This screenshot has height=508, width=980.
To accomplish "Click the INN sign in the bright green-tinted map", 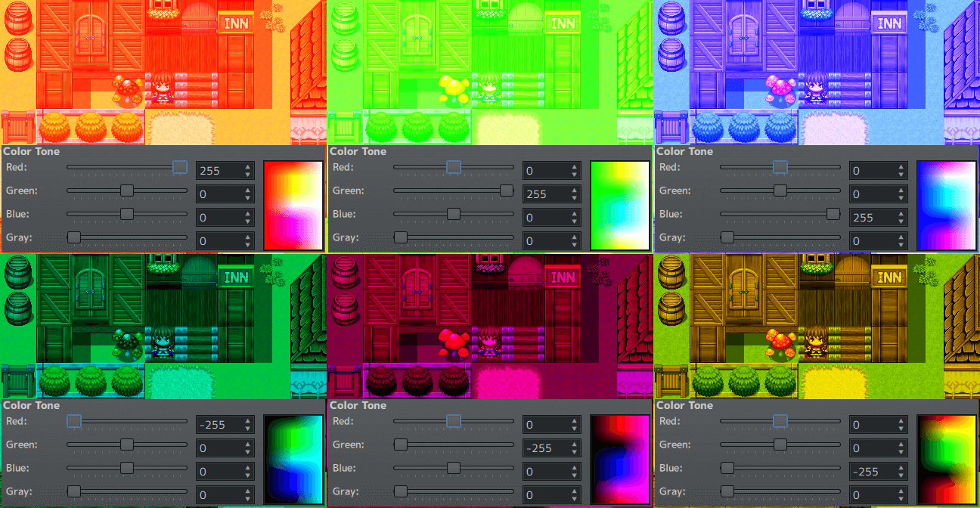I will pos(563,23).
